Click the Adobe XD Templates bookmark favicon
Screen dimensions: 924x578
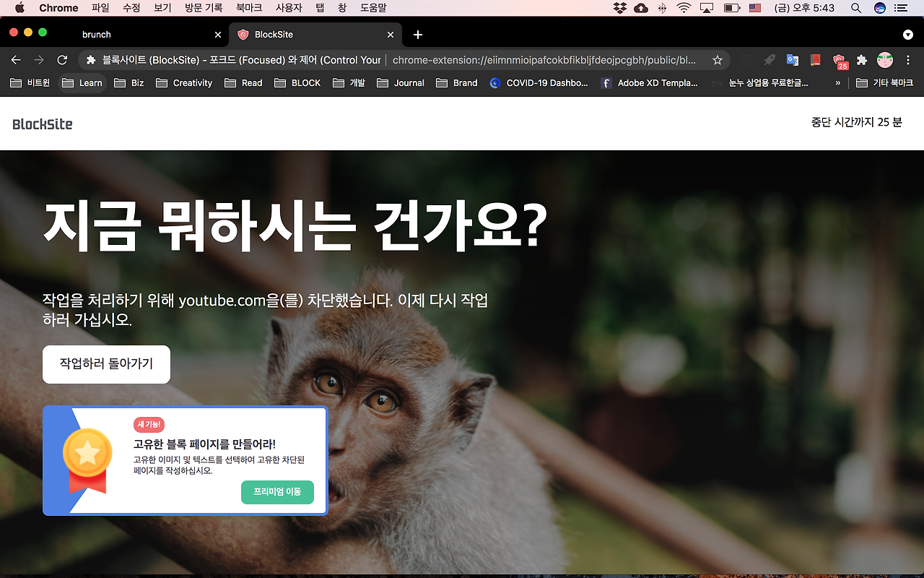pos(606,82)
